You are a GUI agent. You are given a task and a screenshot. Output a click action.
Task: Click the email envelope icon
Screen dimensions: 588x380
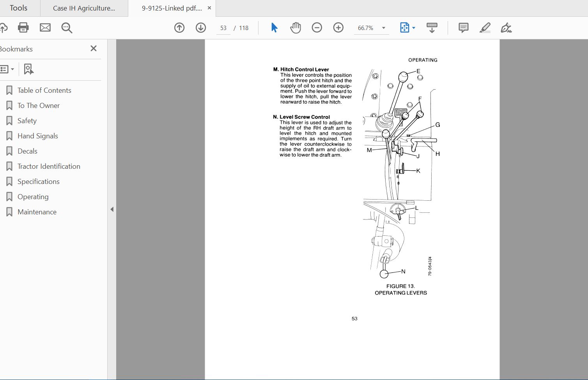pos(45,28)
